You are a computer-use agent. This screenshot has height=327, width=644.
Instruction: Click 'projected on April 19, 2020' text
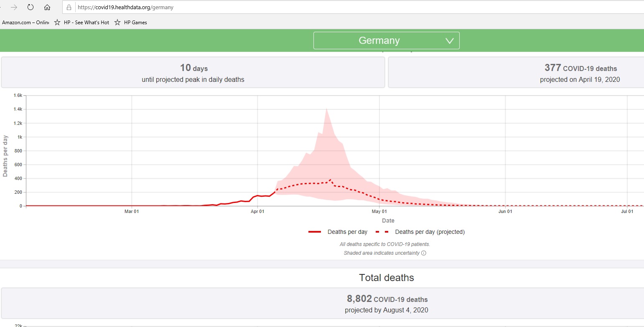pyautogui.click(x=580, y=79)
